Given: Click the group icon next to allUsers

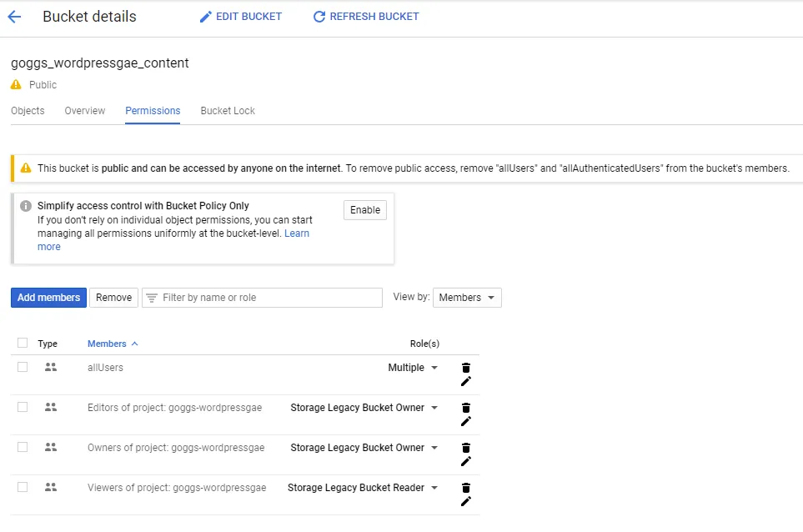Looking at the screenshot, I should (50, 366).
